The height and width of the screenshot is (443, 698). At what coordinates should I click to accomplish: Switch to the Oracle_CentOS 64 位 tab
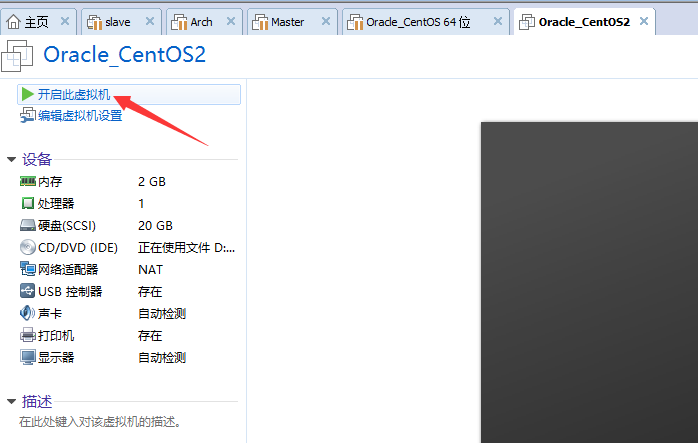click(426, 21)
